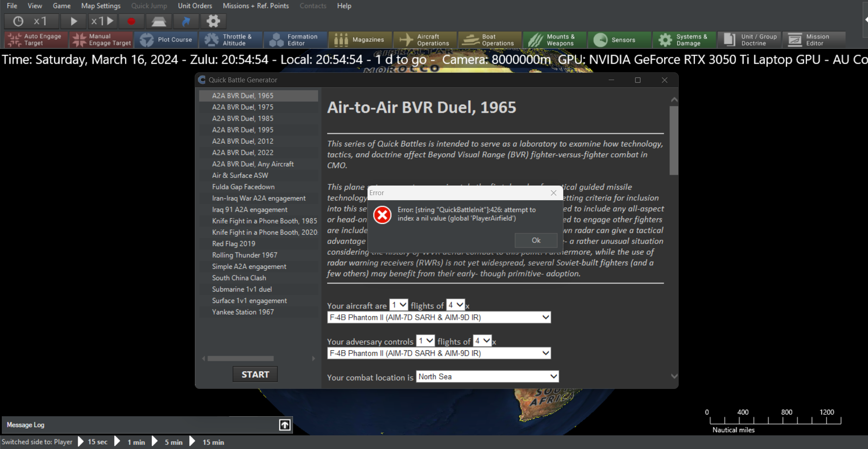
Task: Open your aircraft type dropdown
Action: tap(439, 318)
